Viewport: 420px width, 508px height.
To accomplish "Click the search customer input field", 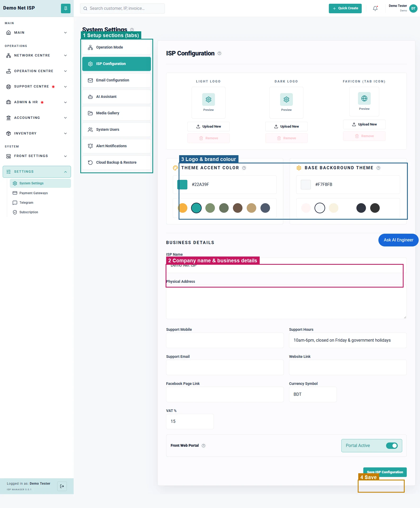I will point(122,8).
